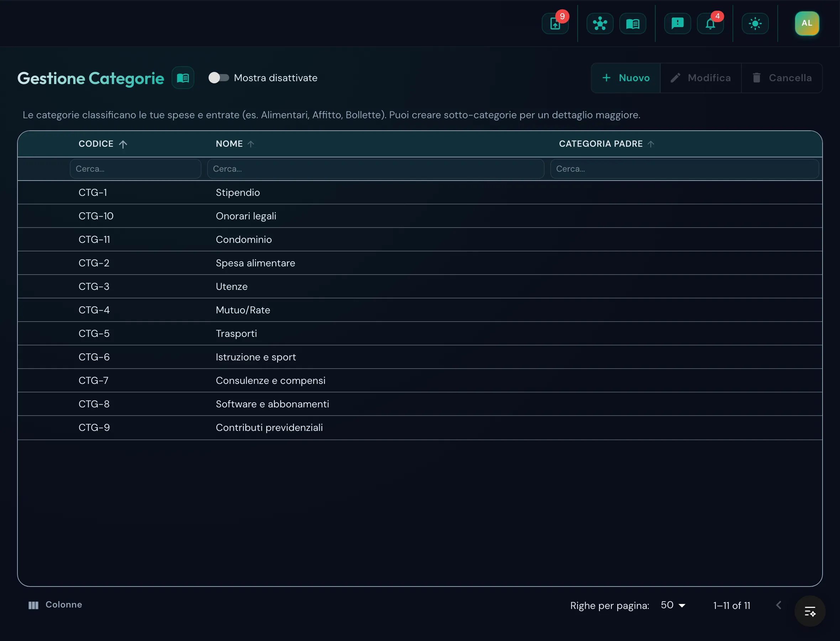Click the code cell CTG-10
This screenshot has width=840, height=641.
(x=96, y=216)
